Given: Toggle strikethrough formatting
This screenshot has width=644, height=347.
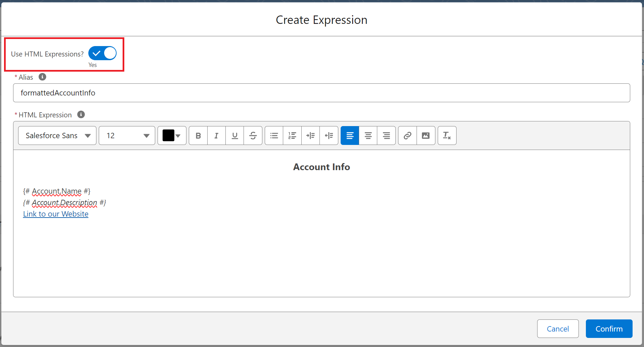Looking at the screenshot, I should coord(253,136).
